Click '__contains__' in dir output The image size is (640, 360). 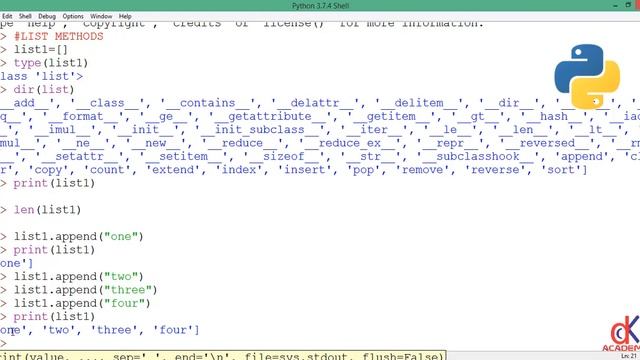click(x=207, y=103)
